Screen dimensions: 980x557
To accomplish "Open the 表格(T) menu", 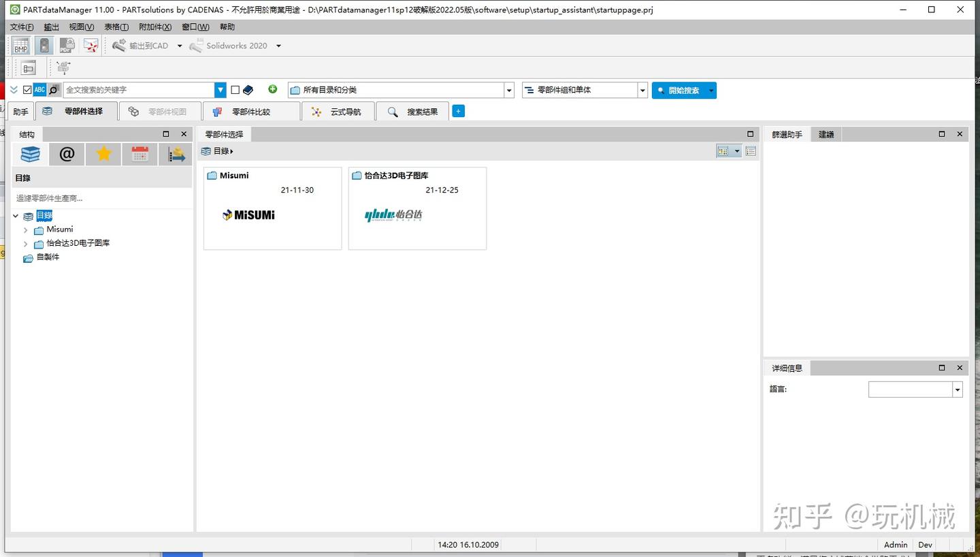I will click(116, 27).
